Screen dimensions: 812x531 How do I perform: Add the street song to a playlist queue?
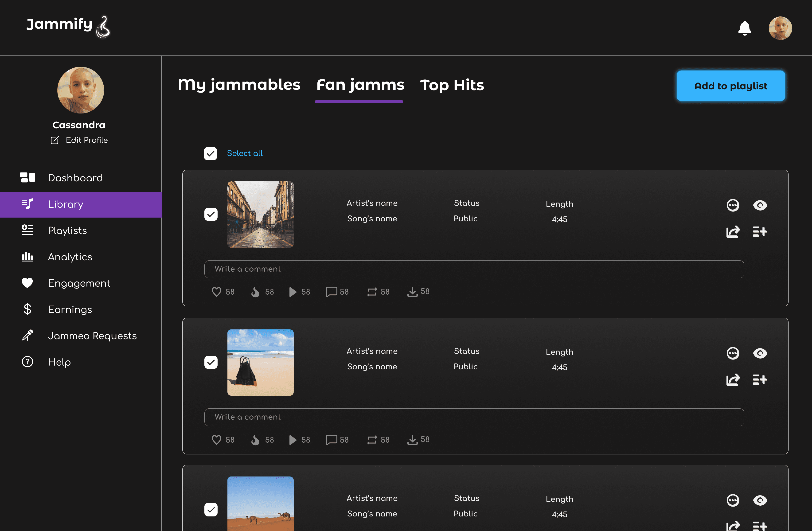[x=760, y=232]
